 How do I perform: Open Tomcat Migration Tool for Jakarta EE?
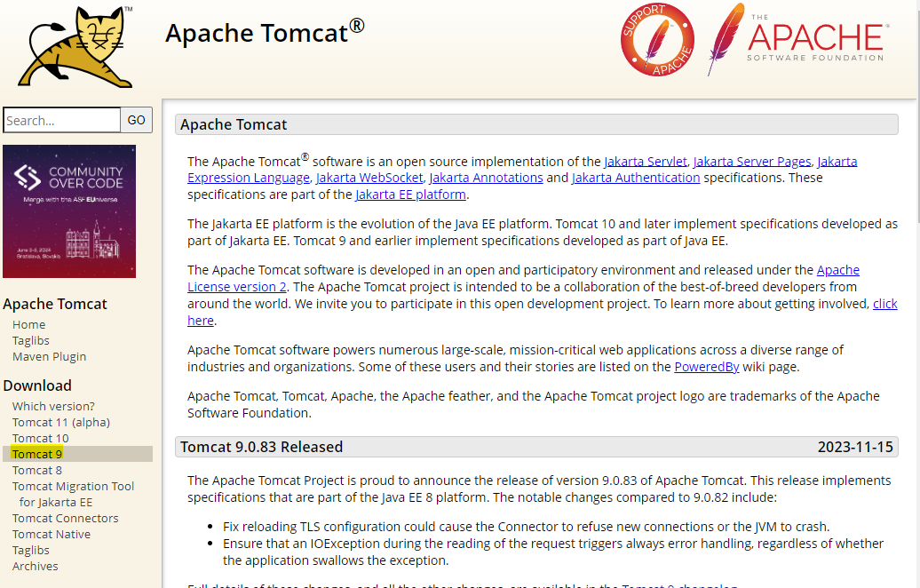pos(74,494)
